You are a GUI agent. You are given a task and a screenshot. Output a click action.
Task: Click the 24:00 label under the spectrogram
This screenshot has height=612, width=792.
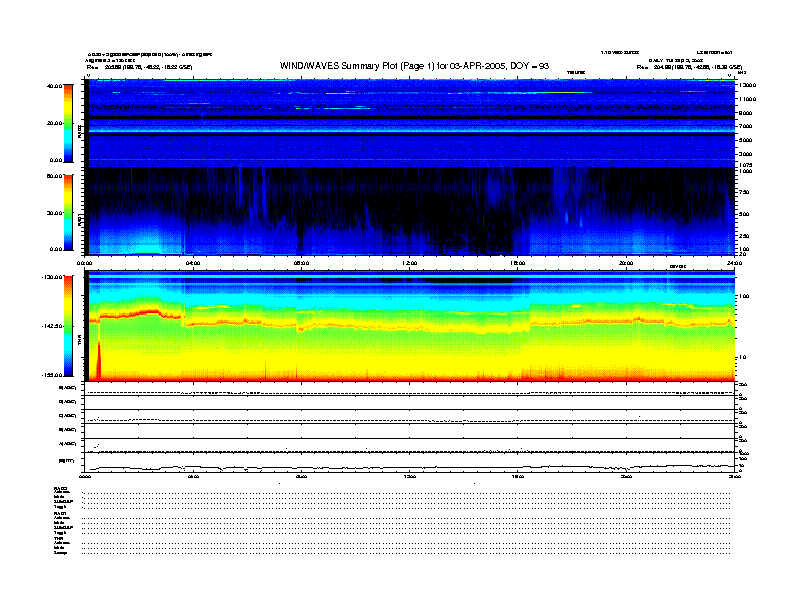pos(734,263)
